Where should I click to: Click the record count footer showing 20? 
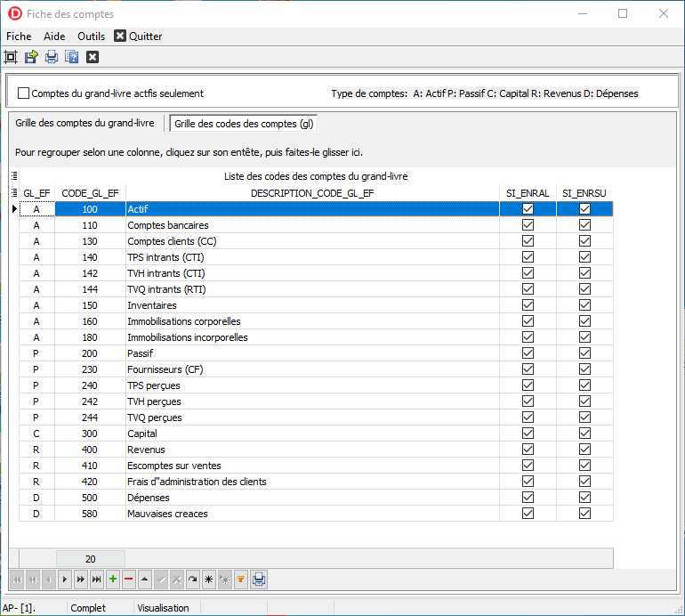pos(91,559)
